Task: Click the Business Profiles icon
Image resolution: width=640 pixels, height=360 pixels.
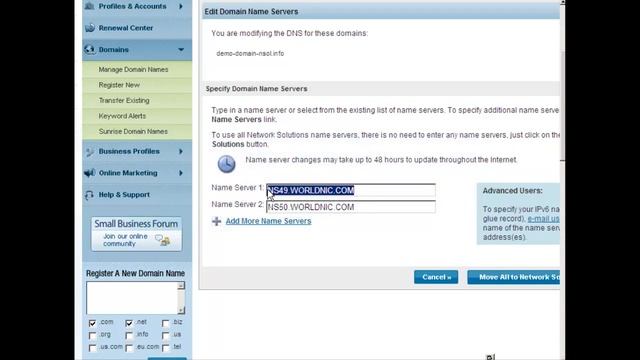Action: [89, 151]
